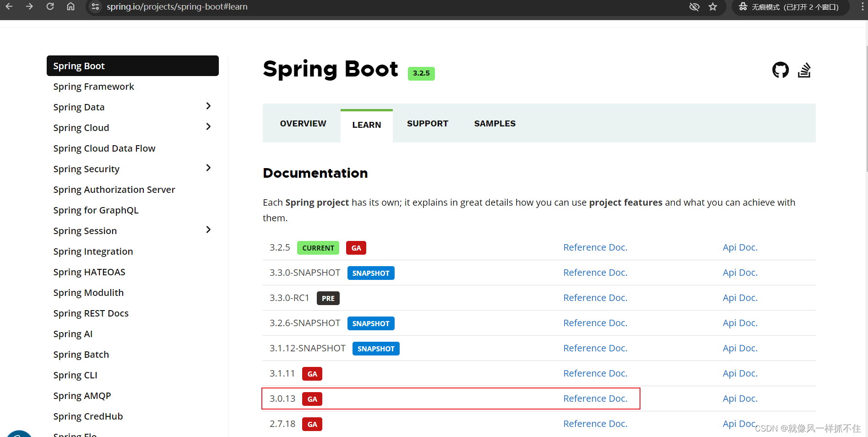The width and height of the screenshot is (868, 437).
Task: Open Api Doc. for version 3.2.5
Action: [x=740, y=247]
